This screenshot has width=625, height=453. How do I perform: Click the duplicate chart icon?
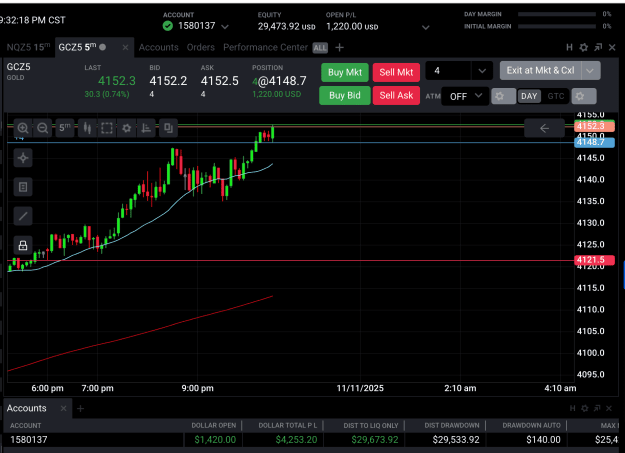click(x=168, y=128)
